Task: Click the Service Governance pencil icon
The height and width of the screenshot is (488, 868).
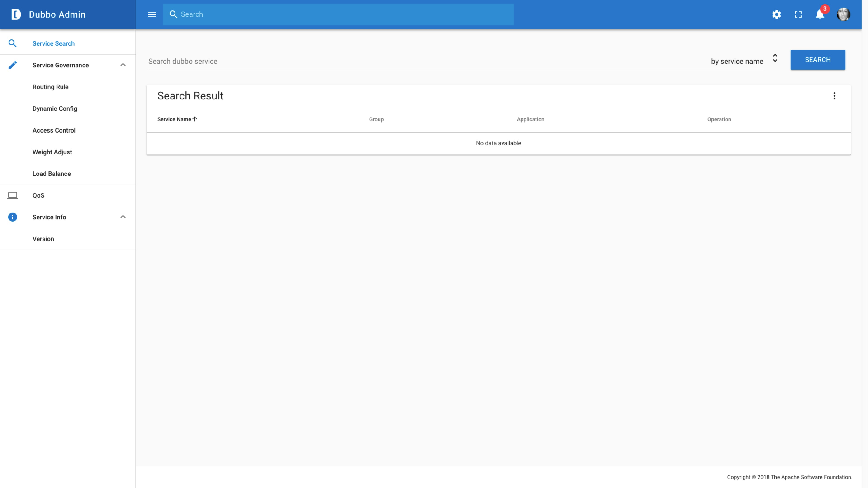Action: pos(12,65)
